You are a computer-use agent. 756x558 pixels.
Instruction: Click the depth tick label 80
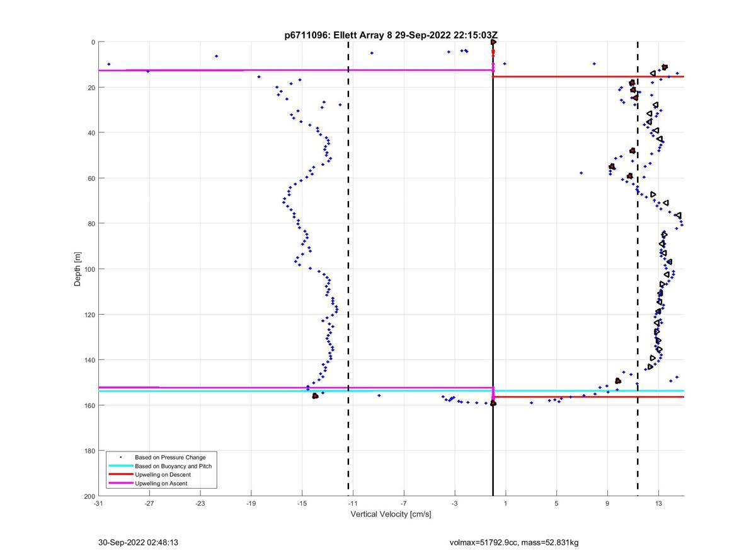pyautogui.click(x=91, y=224)
